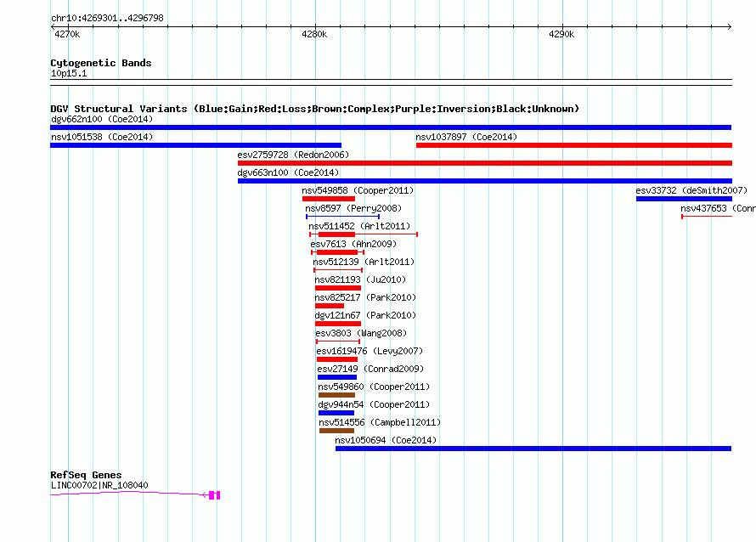Screen dimensions: 756x542
Task: Click the dgv944n54 (Cooper2011) label
Action: coord(374,404)
